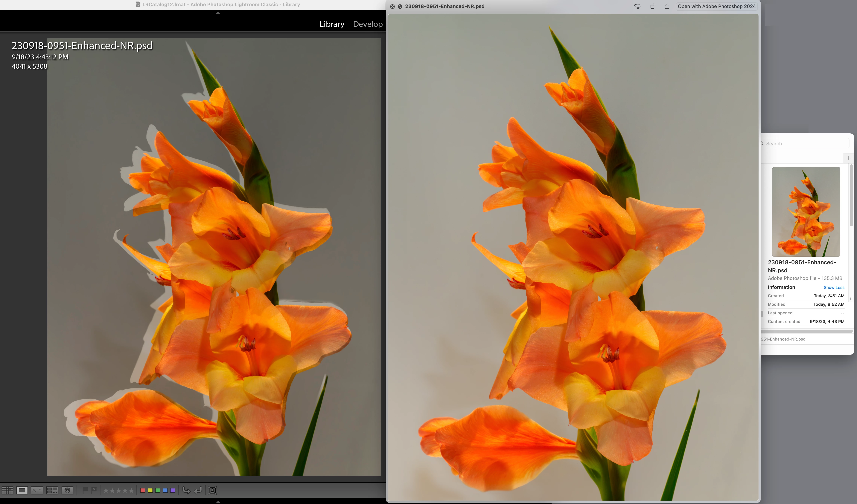Flag photo as Pick
The image size is (857, 504).
pyautogui.click(x=85, y=490)
